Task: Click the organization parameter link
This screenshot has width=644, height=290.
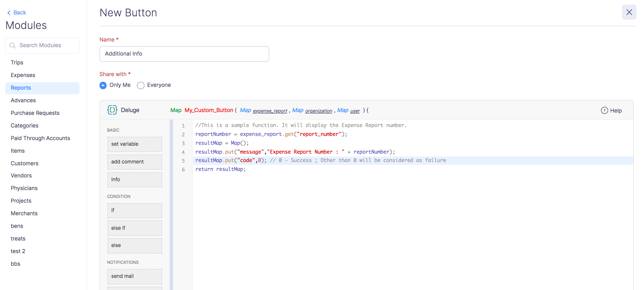Action: (x=318, y=111)
